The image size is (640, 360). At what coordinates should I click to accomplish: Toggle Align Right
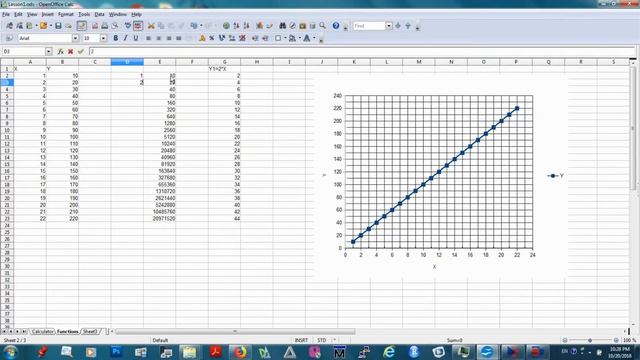point(169,38)
